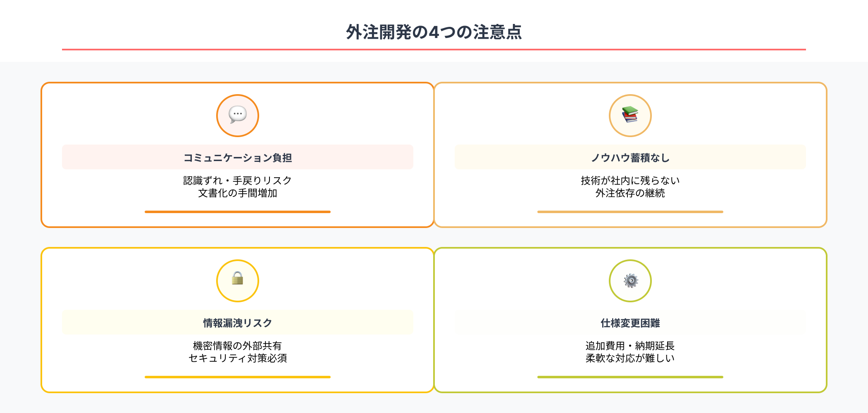Select the ノウハウ蓄積なし heading
This screenshot has height=413, width=868.
click(630, 158)
